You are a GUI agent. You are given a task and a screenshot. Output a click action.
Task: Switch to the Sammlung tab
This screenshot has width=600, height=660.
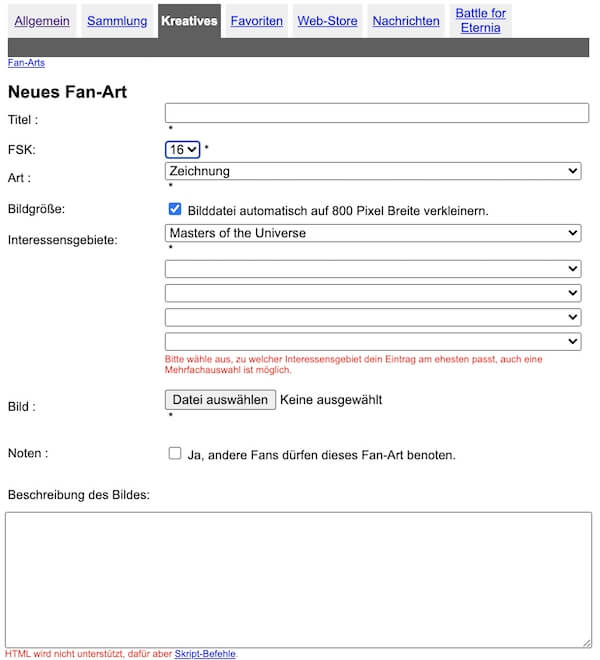[117, 21]
